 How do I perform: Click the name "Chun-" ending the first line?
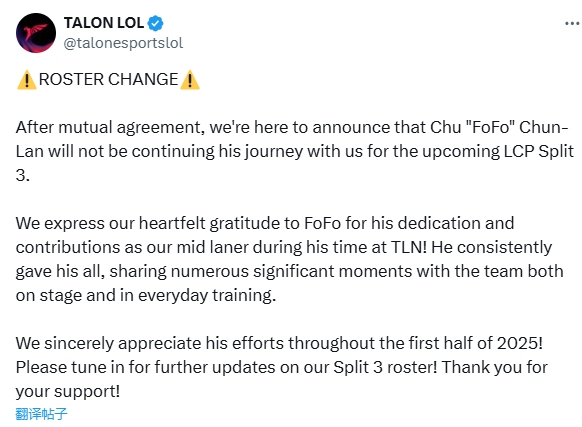[543, 127]
